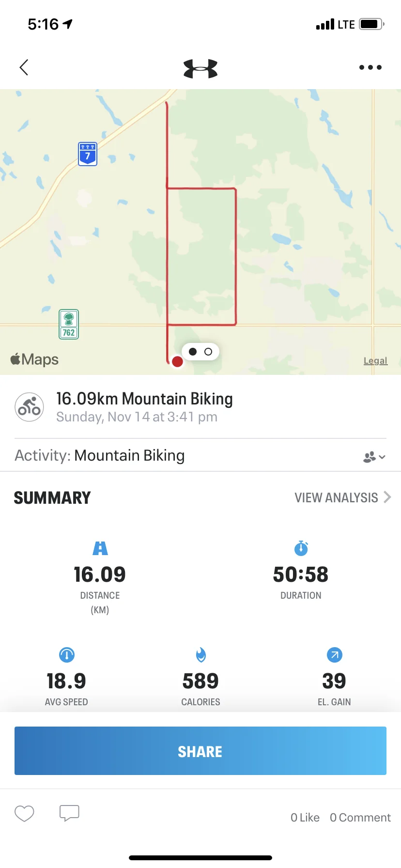Open the three-dot more options menu
Viewport: 401px width, 868px height.
(370, 67)
